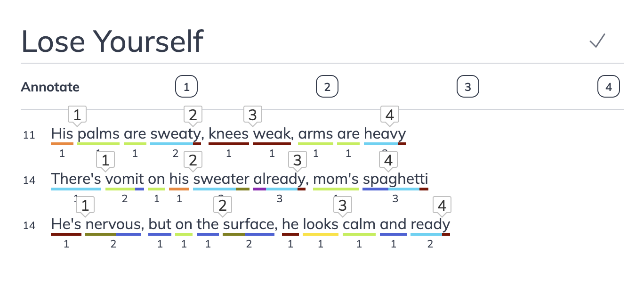Viewport: 644px width, 297px height.
Task: Open marker 1 above the word 'palms'
Action: click(x=77, y=115)
